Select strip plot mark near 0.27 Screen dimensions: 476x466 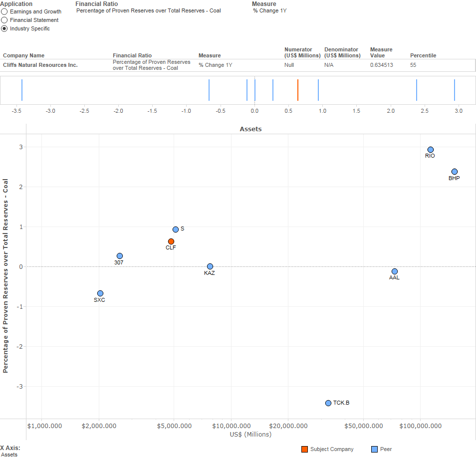pyautogui.click(x=273, y=90)
